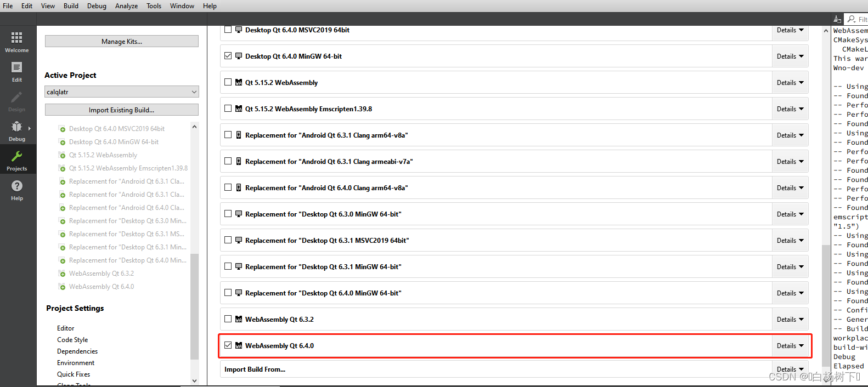Image resolution: width=868 pixels, height=387 pixels.
Task: Check the Qt 5.15.2 WebAssembly Emscripten1.39.8 kit
Action: [228, 109]
